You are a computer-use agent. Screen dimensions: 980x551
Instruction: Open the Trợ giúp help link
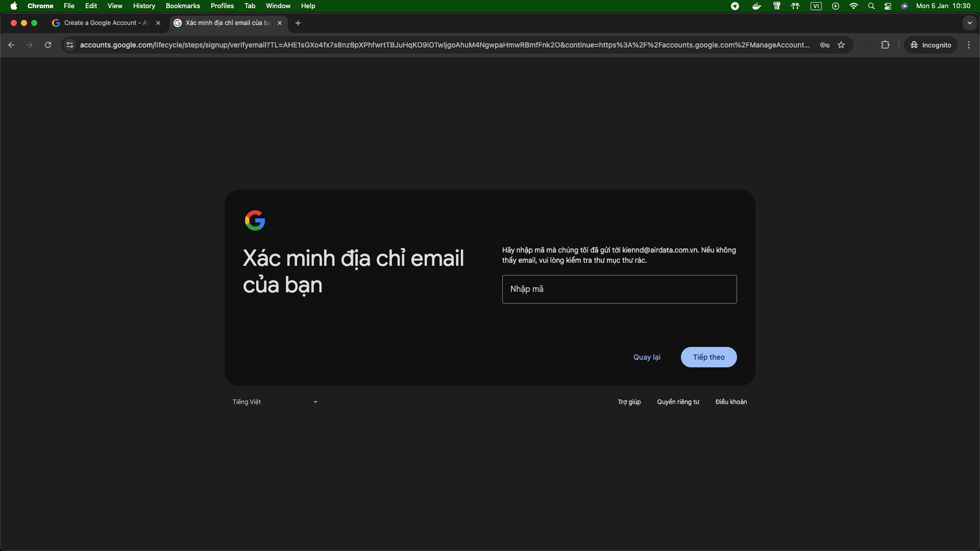(629, 402)
